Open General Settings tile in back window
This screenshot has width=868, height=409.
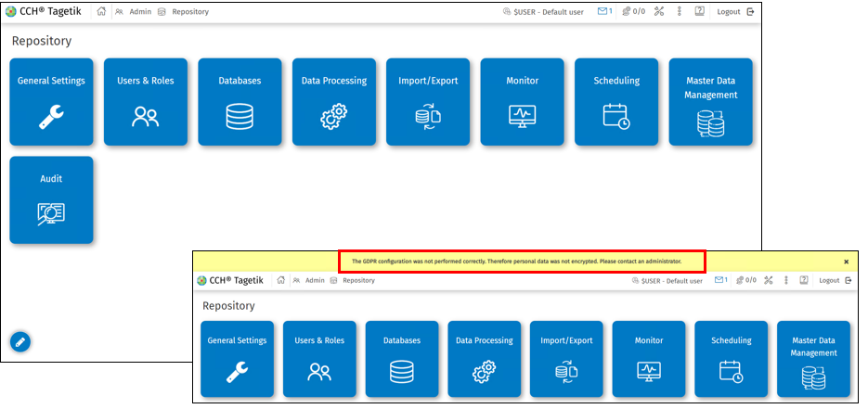[x=51, y=102]
